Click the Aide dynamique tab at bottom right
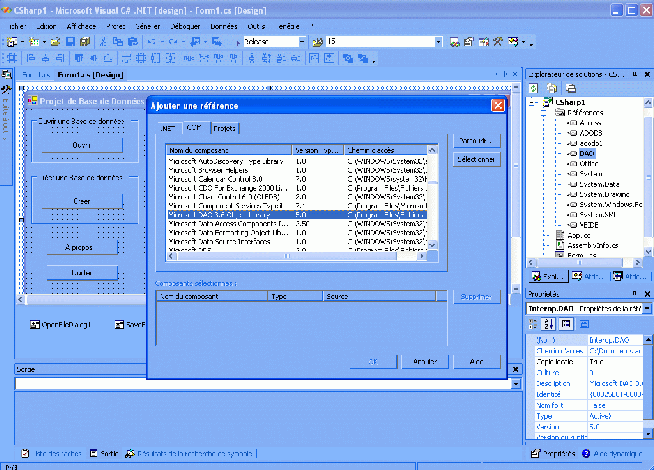 [612, 453]
